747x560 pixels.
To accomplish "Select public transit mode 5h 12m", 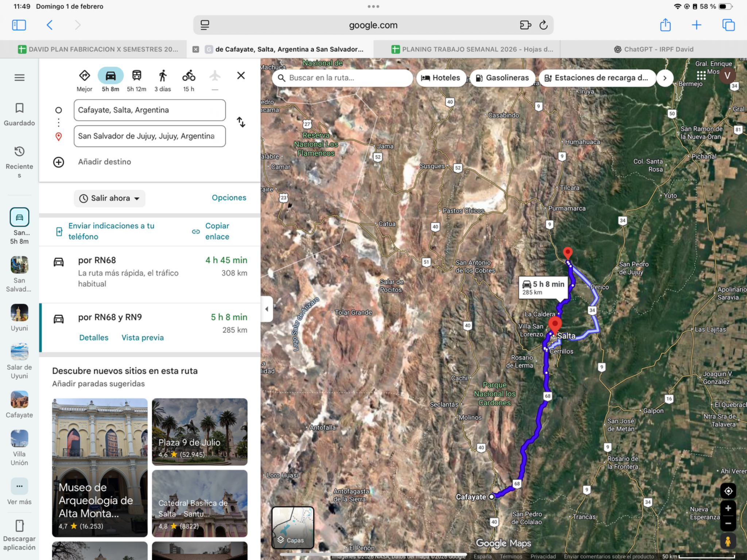I will [136, 81].
